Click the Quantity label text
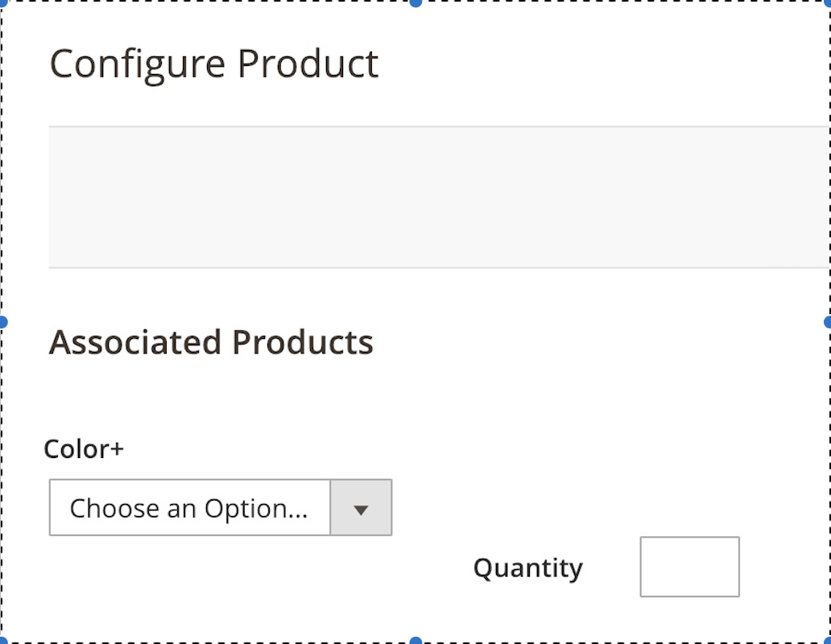This screenshot has width=831, height=644. click(x=528, y=568)
